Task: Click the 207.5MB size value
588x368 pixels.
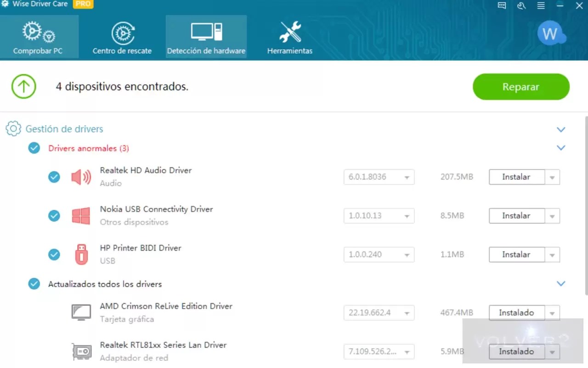Action: 457,177
